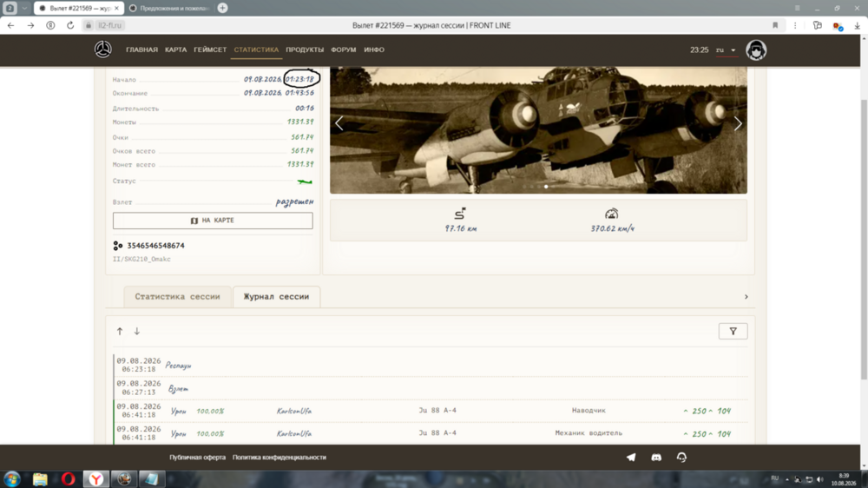Image resolution: width=868 pixels, height=488 pixels.
Task: Switch to Статистика сессии tab
Action: pyautogui.click(x=177, y=296)
